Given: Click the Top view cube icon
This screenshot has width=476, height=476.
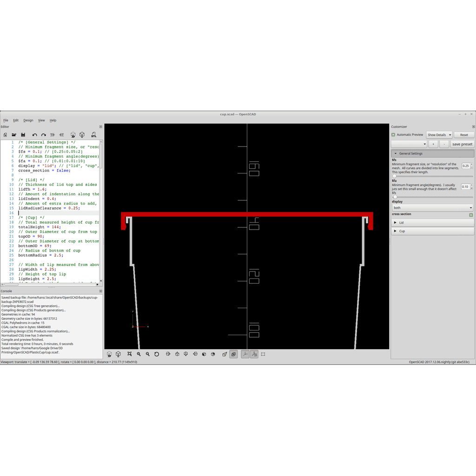Looking at the screenshot, I should [x=177, y=354].
